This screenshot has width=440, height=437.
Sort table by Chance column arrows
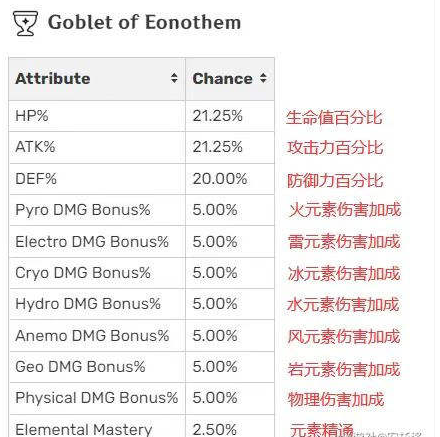[x=263, y=78]
